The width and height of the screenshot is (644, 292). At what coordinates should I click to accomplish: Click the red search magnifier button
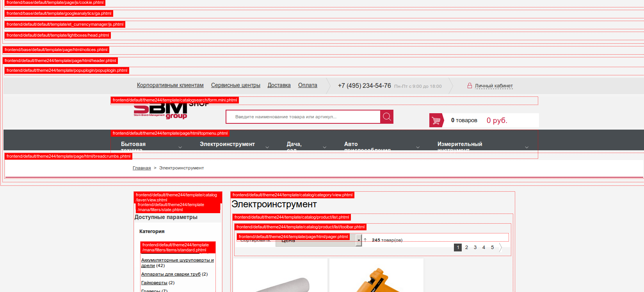(387, 117)
